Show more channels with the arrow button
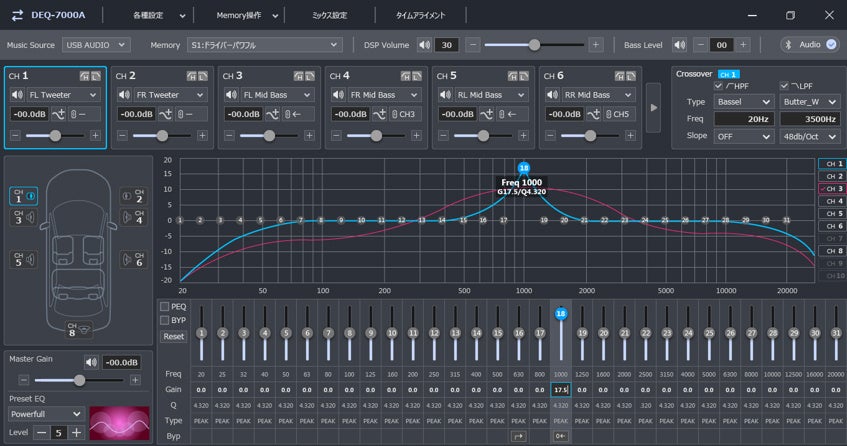Screen dimensions: 847x446 click(x=653, y=108)
